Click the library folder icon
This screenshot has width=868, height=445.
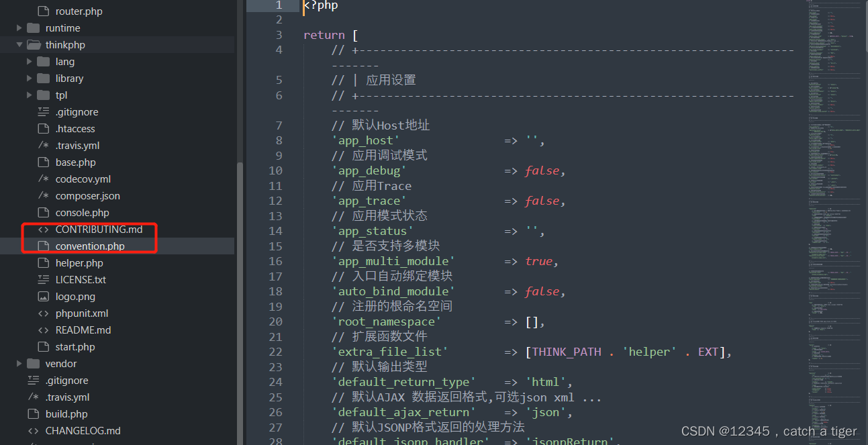(x=44, y=79)
